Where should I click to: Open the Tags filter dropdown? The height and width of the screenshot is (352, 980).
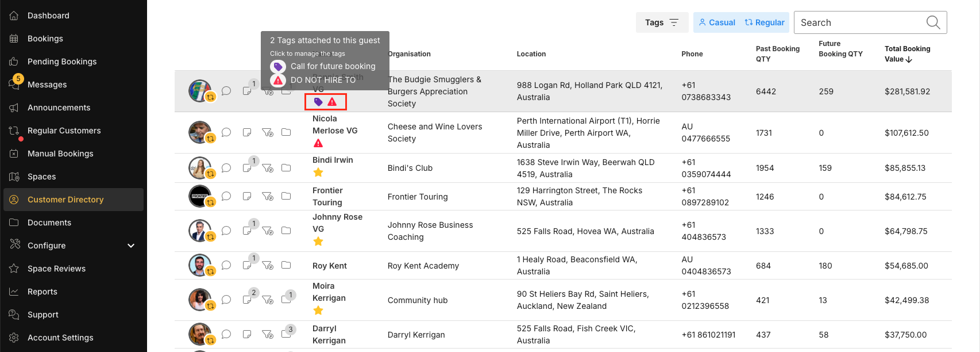pyautogui.click(x=662, y=22)
